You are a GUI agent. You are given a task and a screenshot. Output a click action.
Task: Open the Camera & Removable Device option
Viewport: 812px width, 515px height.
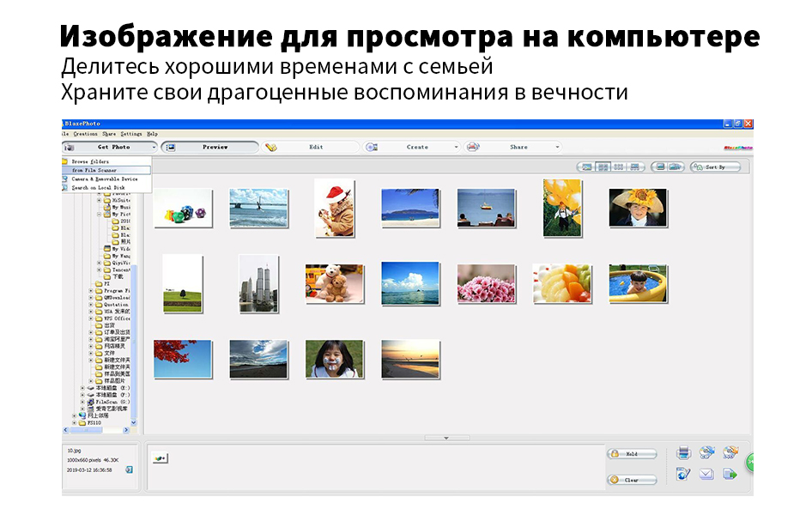click(x=104, y=179)
